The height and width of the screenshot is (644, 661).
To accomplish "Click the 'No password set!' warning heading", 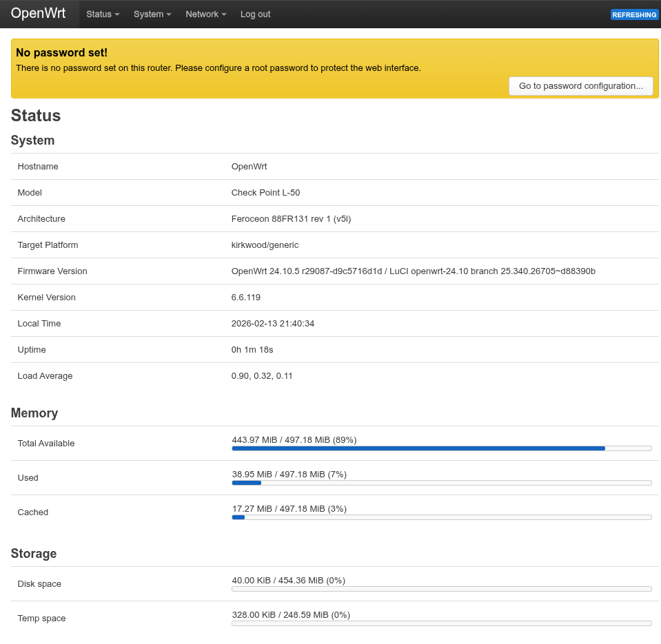I will [x=61, y=53].
